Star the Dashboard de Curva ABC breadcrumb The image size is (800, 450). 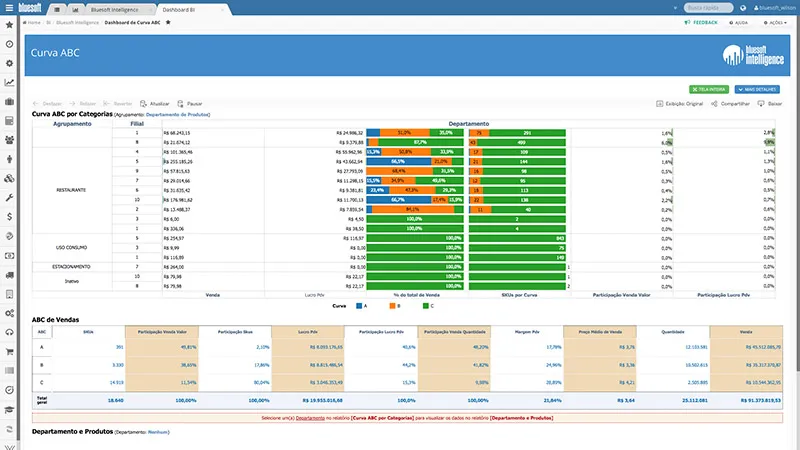coord(168,21)
